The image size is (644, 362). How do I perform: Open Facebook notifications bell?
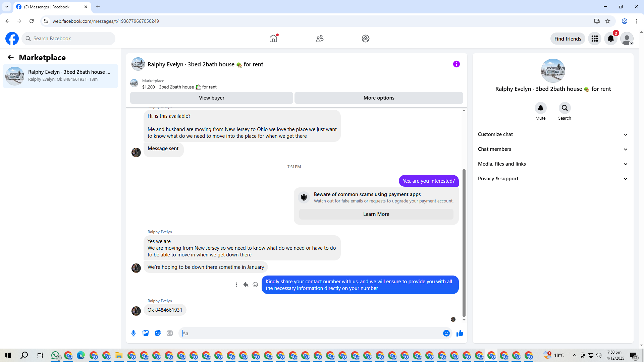[x=611, y=39]
